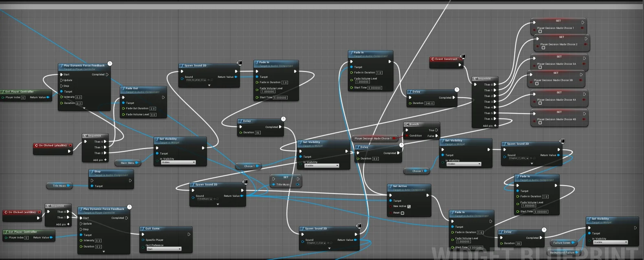Viewport: 644px width, 260px height.
Task: Open the In Visibility 'Hidden' dropdown beside the Main Menu variable
Action: coord(178,162)
